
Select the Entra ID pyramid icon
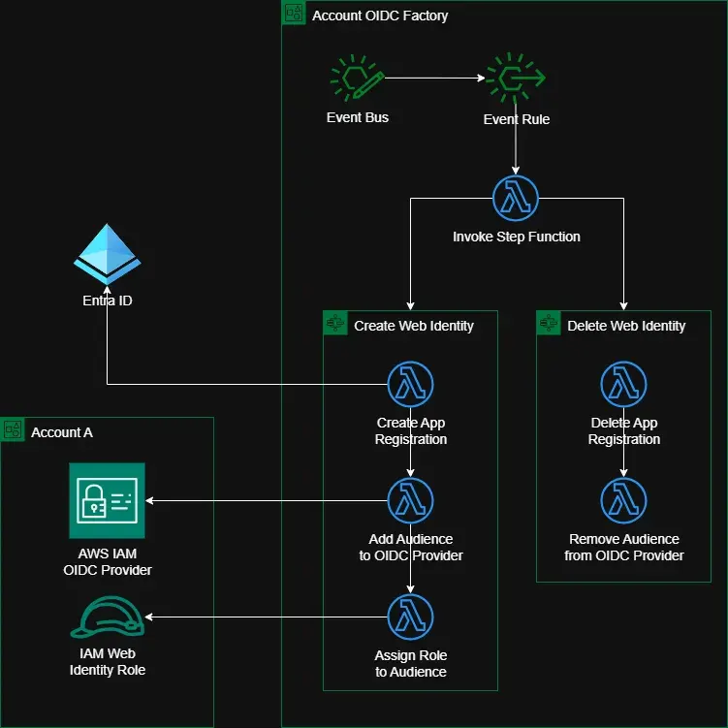pos(108,254)
